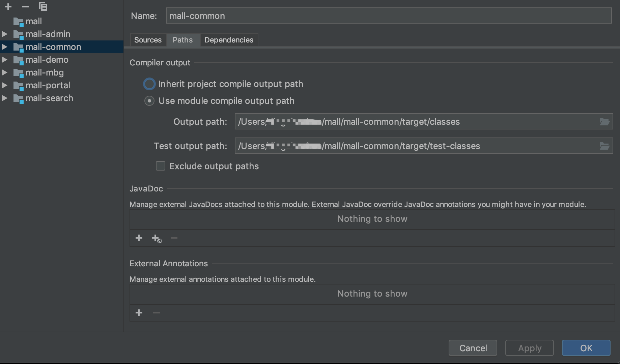
Task: Click the module Name text field
Action: (x=389, y=16)
